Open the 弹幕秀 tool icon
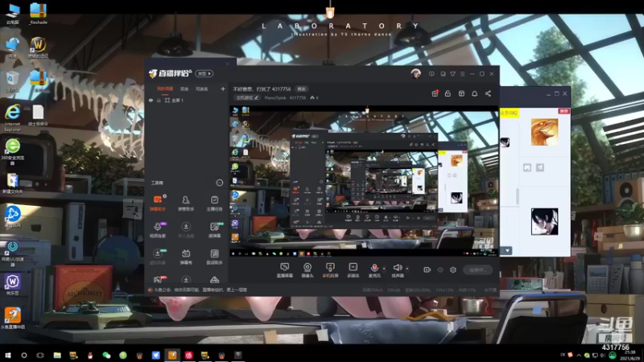This screenshot has width=644, height=362. click(186, 257)
